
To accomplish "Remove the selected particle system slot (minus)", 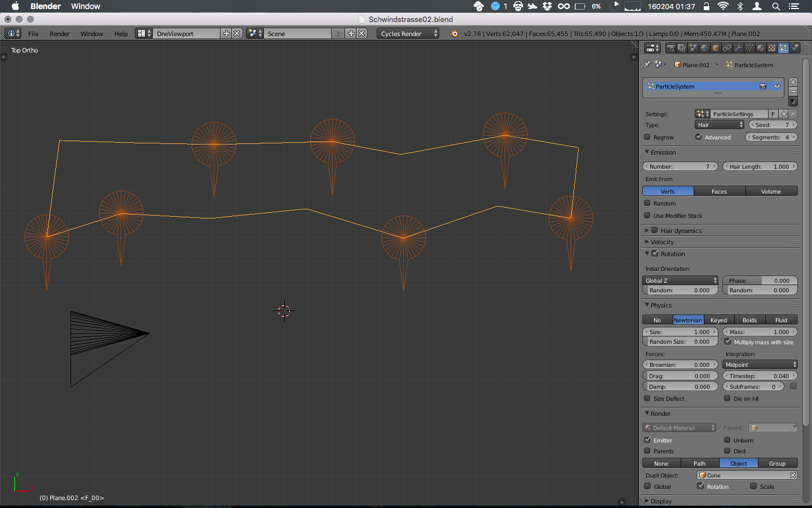I will [793, 91].
